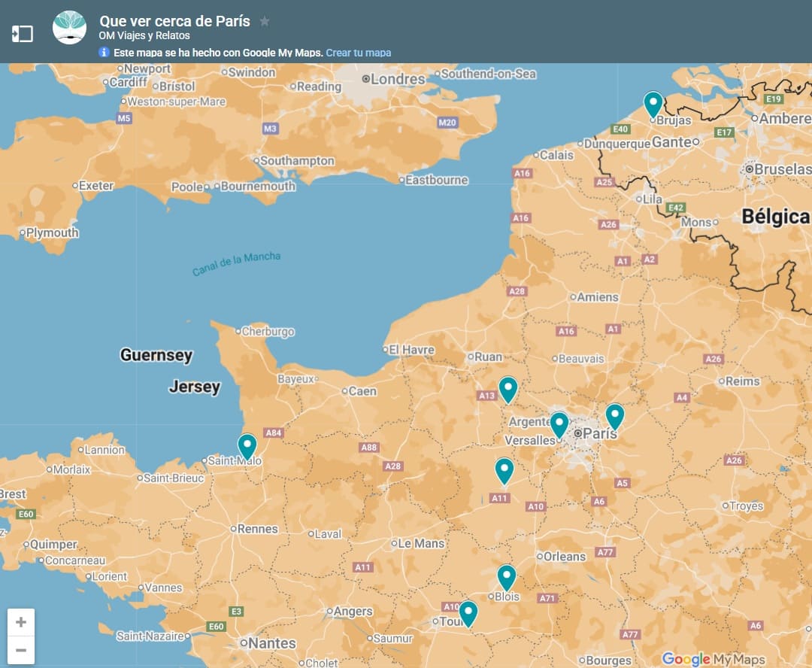Click the map title 'Que ver cerca de París'
The width and height of the screenshot is (812, 668).
click(x=174, y=21)
